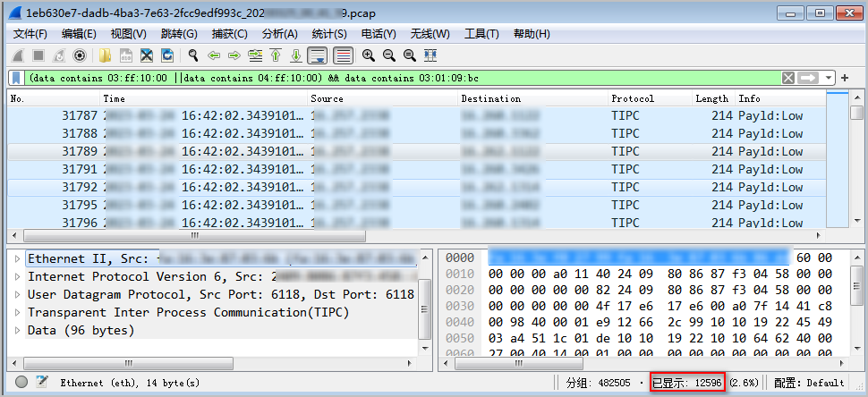Open capture file properties icon
The height and width of the screenshot is (397, 868).
click(x=41, y=382)
